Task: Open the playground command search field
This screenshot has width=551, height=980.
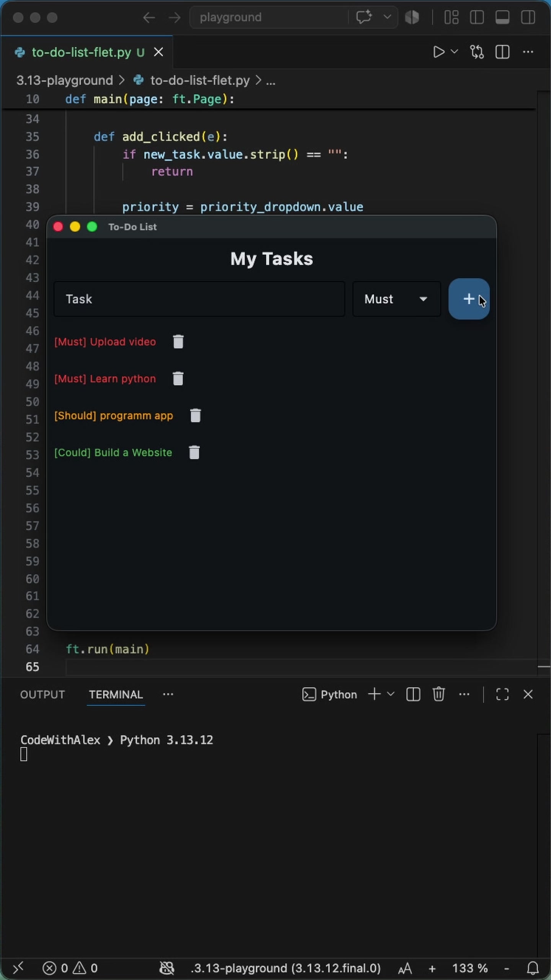Action: [269, 17]
